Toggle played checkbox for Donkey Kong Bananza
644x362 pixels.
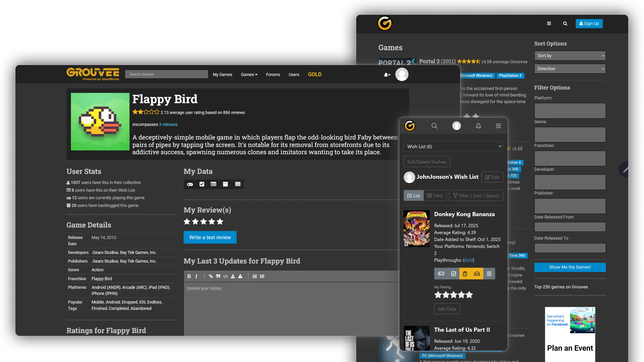(453, 274)
